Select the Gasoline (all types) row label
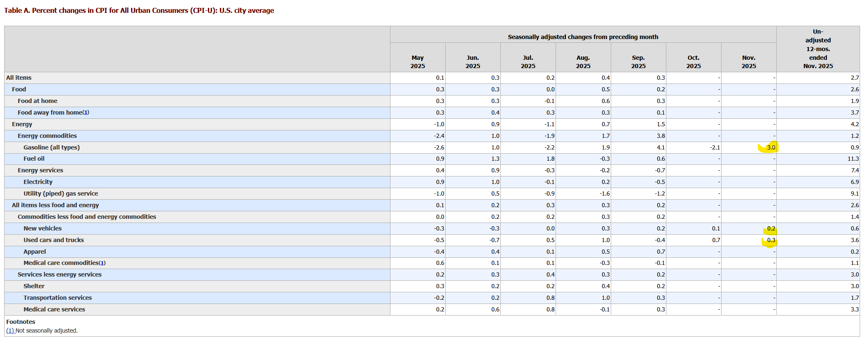This screenshot has width=868, height=338. point(51,147)
